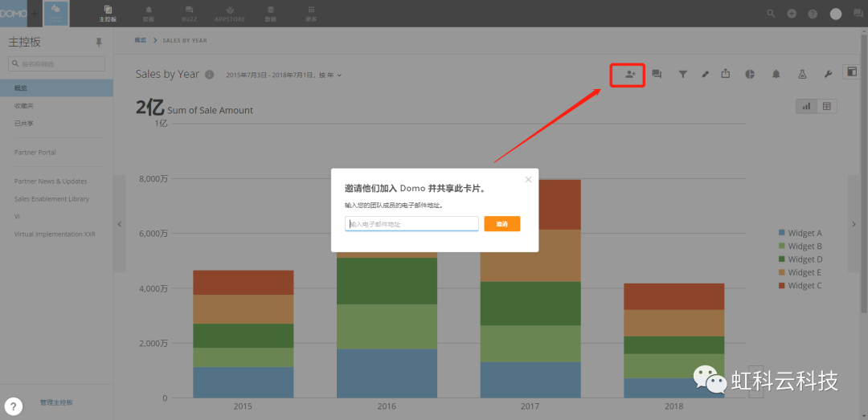Open the card comments chat icon
Image resolution: width=868 pixels, height=420 pixels.
[657, 74]
